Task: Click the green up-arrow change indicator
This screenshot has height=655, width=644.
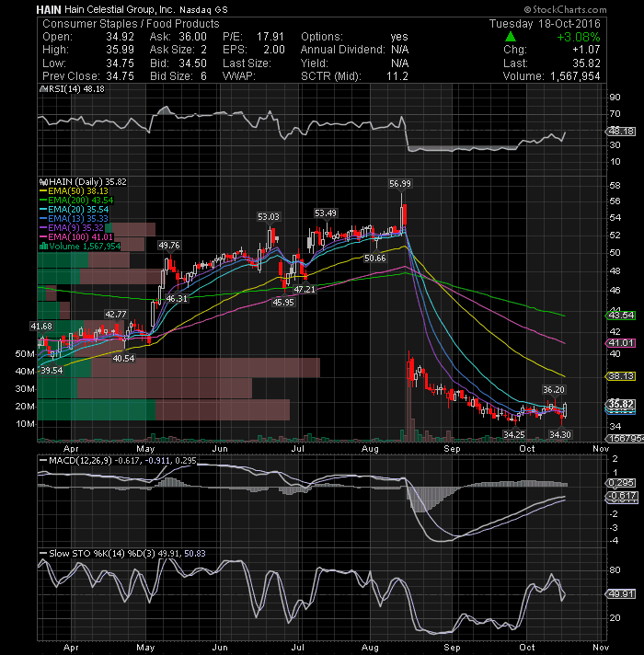Action: 511,37
